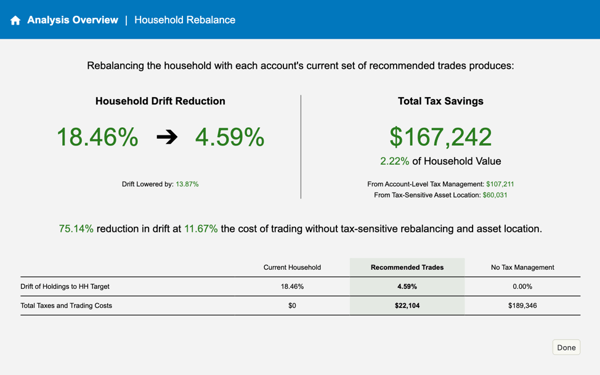The width and height of the screenshot is (600, 375).
Task: Click the 18.46% large drift value
Action: [x=98, y=137]
